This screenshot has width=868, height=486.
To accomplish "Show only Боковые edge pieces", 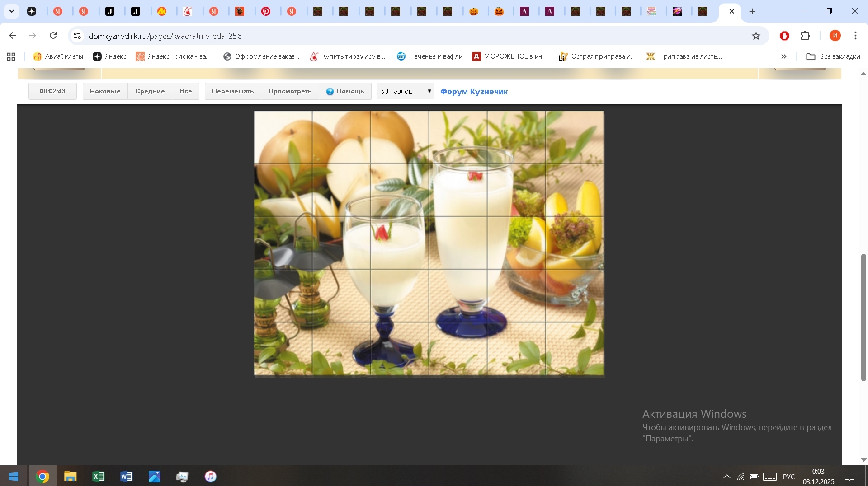I will [x=105, y=91].
